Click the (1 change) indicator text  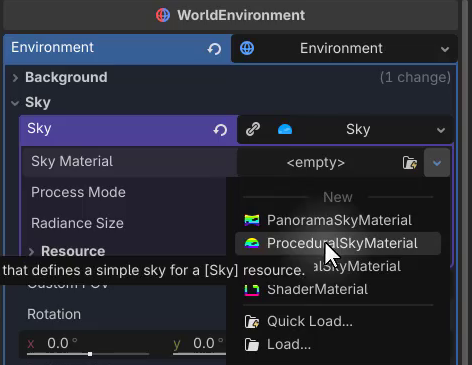click(x=415, y=78)
